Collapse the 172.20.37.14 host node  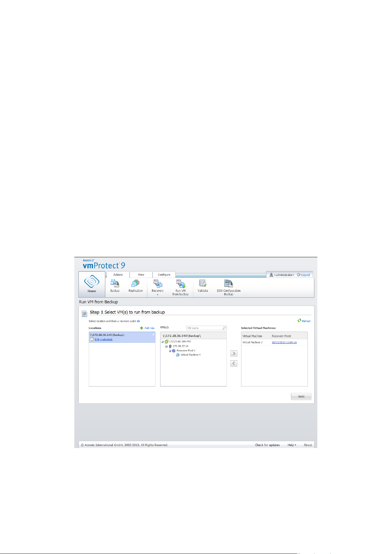[166, 346]
